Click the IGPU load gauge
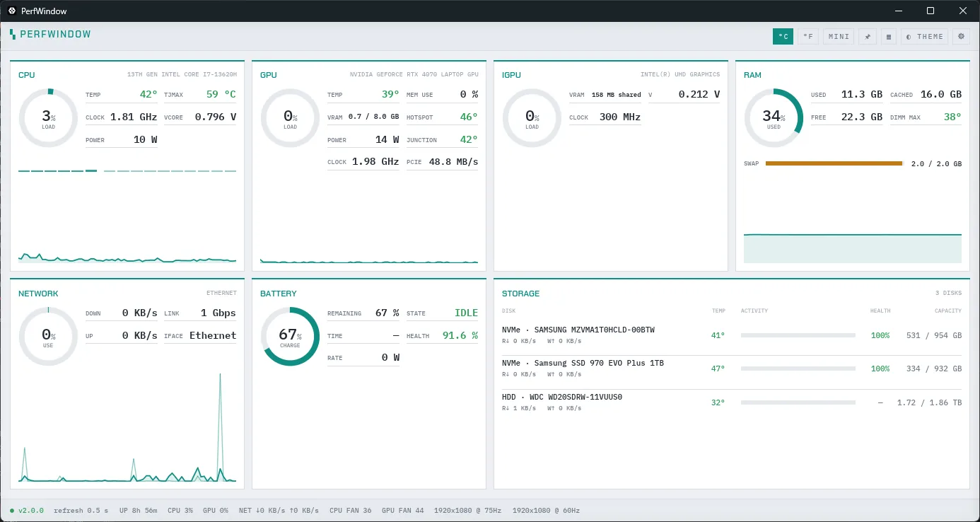This screenshot has width=980, height=522. coord(532,117)
